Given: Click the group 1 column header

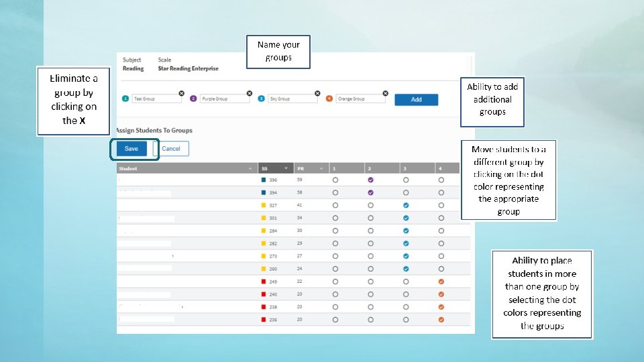Looking at the screenshot, I should pos(347,168).
